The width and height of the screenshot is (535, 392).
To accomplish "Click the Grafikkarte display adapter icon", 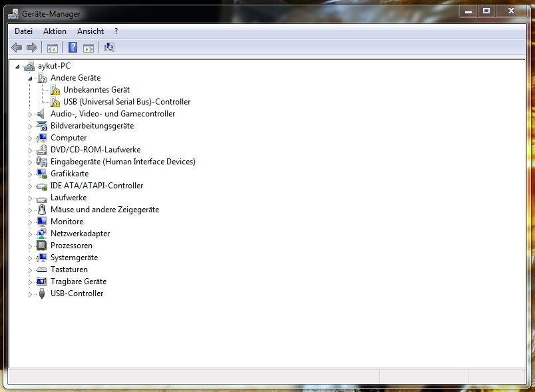I will (42, 174).
